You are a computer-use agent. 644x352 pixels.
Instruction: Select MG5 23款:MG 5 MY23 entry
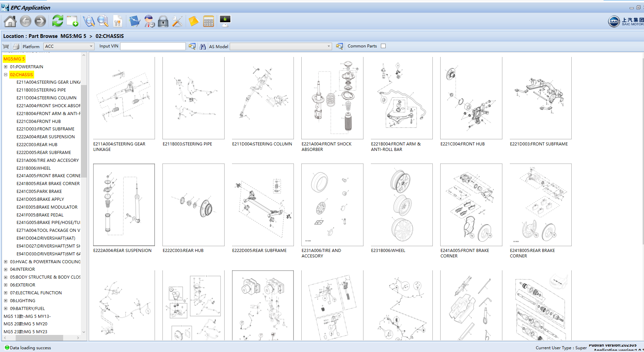coord(26,332)
